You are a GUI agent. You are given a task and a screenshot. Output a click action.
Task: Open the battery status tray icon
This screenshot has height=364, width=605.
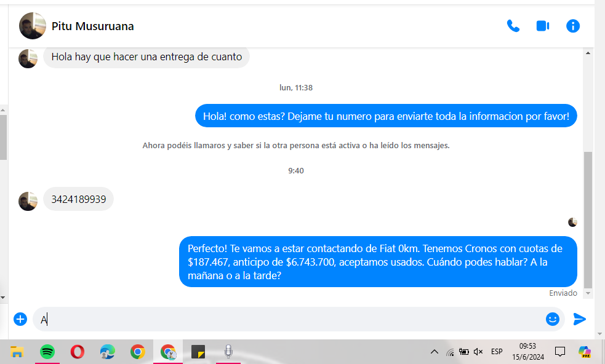tap(464, 352)
